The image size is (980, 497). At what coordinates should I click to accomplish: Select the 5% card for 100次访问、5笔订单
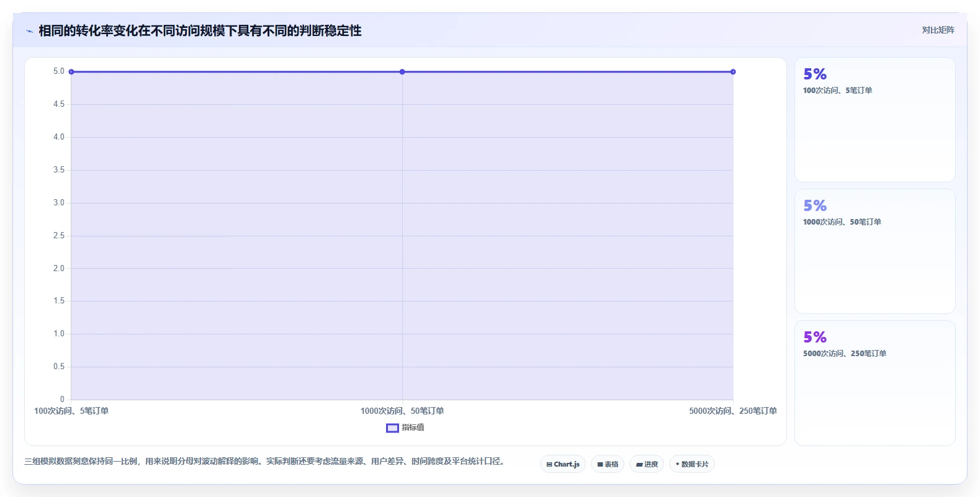[x=875, y=120]
